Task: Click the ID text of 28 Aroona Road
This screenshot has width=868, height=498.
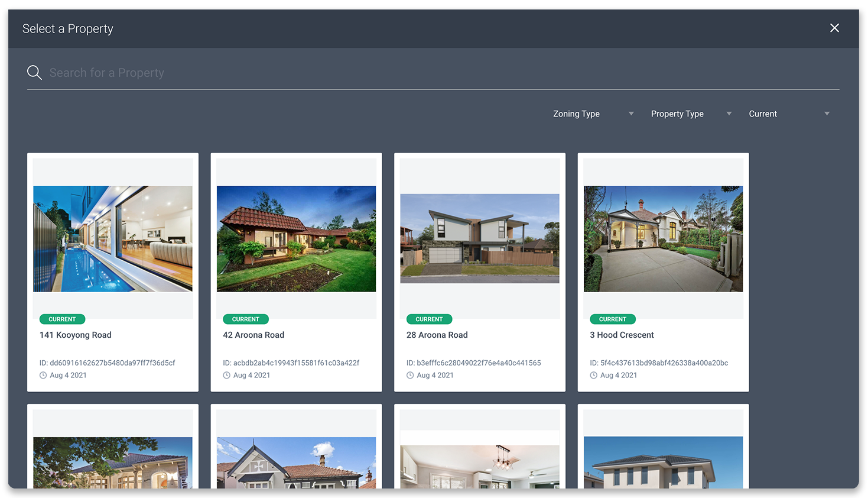Action: coord(474,363)
